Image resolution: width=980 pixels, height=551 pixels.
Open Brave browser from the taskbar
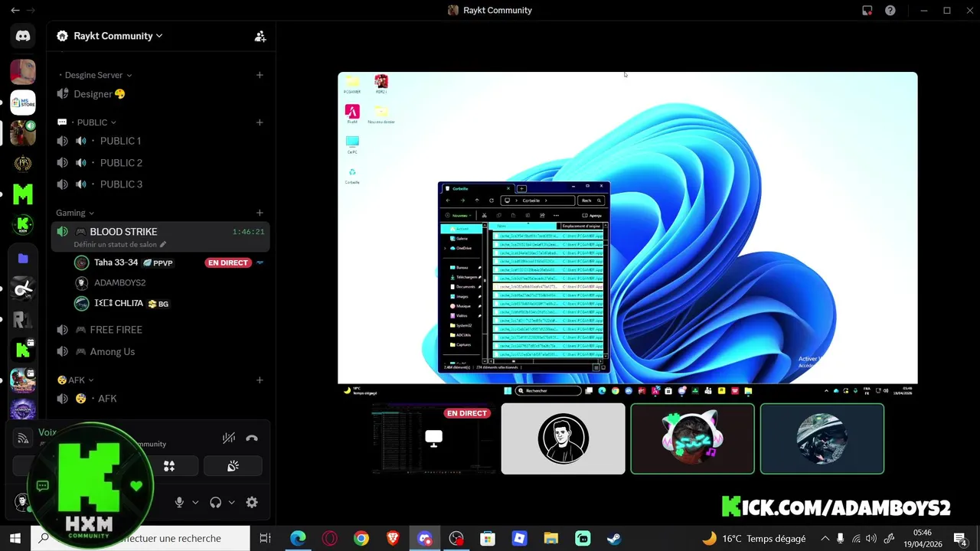coord(393,538)
